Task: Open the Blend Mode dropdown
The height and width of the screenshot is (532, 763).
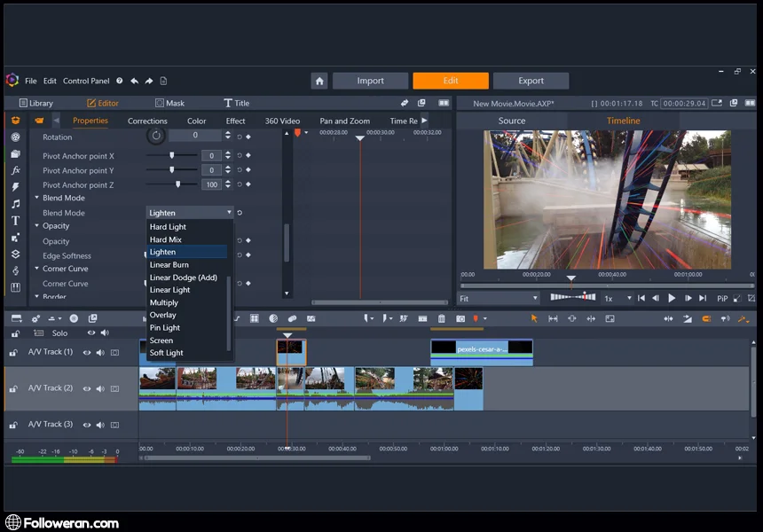Action: click(x=190, y=213)
